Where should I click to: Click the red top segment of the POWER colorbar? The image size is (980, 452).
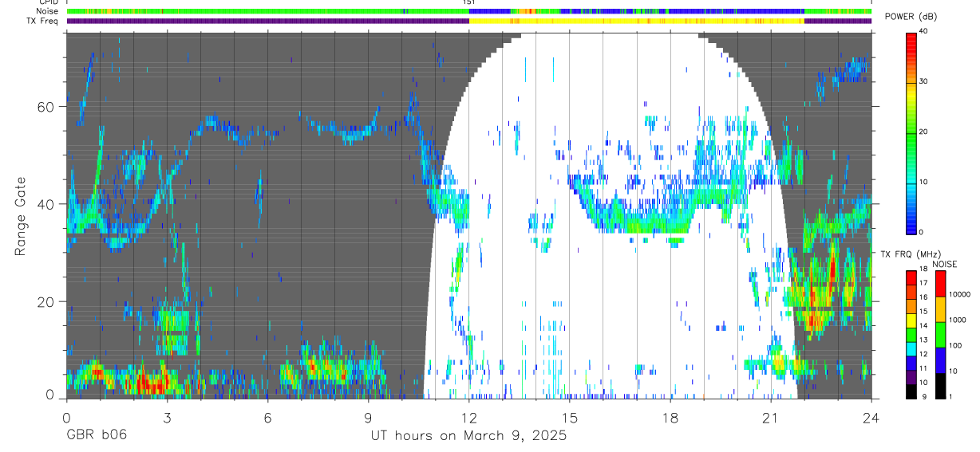(911, 45)
